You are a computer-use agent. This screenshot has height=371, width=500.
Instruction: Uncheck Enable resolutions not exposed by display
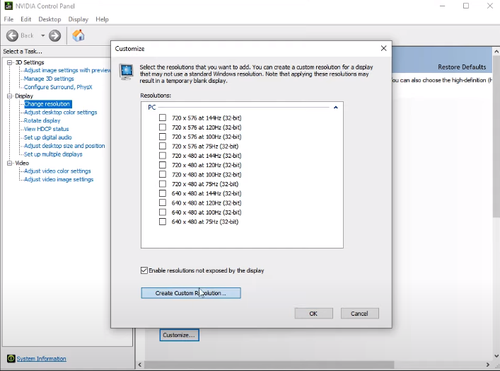pyautogui.click(x=144, y=270)
